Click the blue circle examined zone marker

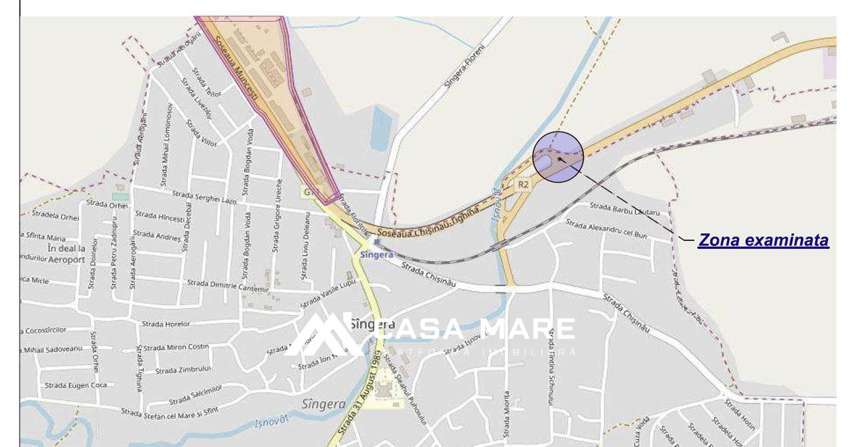point(558,157)
